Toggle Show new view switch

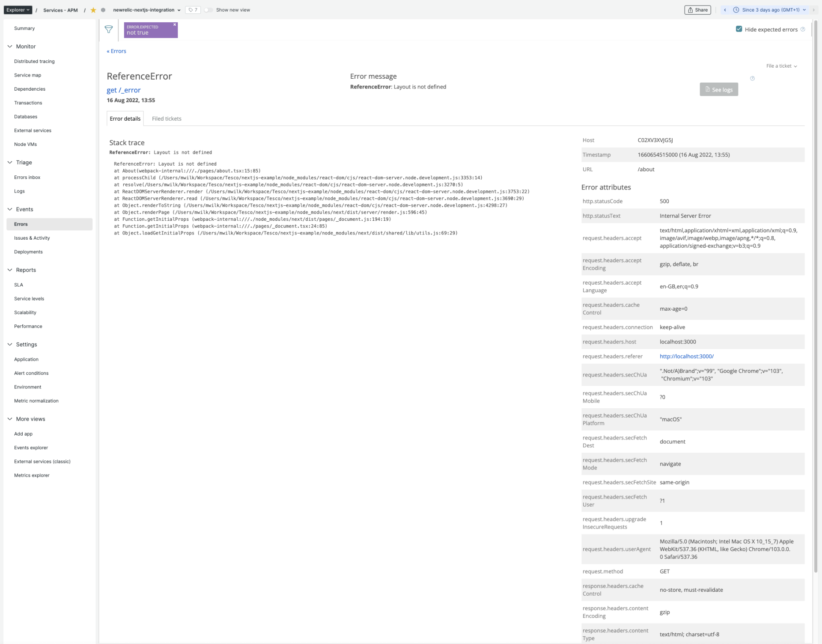[208, 9]
